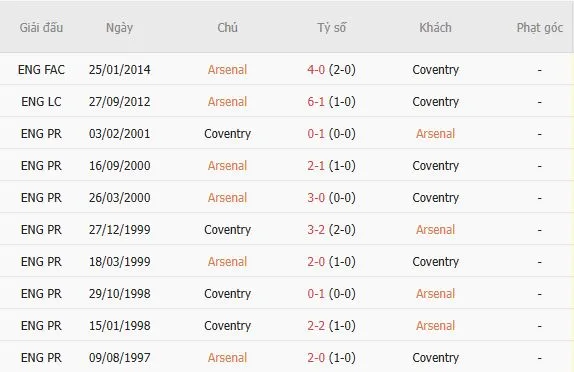Click Coventry away team on 18/03/1999
Image resolution: width=574 pixels, height=372 pixels.
pos(435,262)
